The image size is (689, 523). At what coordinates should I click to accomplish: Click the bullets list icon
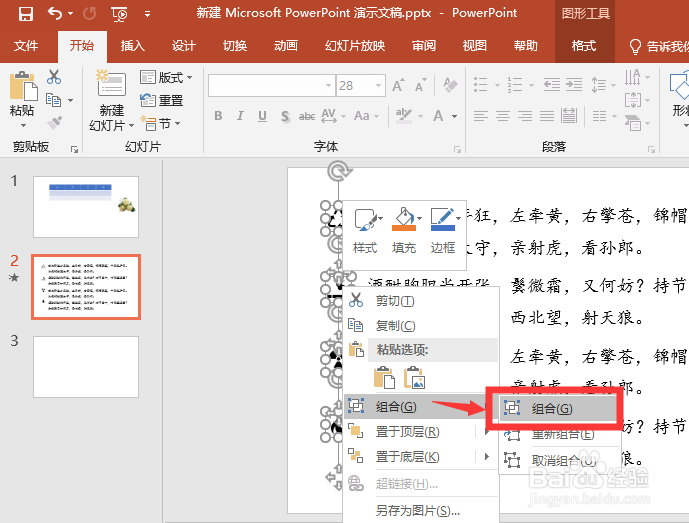(x=481, y=84)
